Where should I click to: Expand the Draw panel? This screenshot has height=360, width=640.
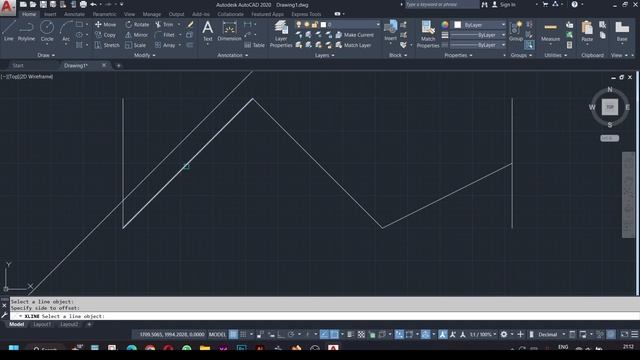coord(46,55)
